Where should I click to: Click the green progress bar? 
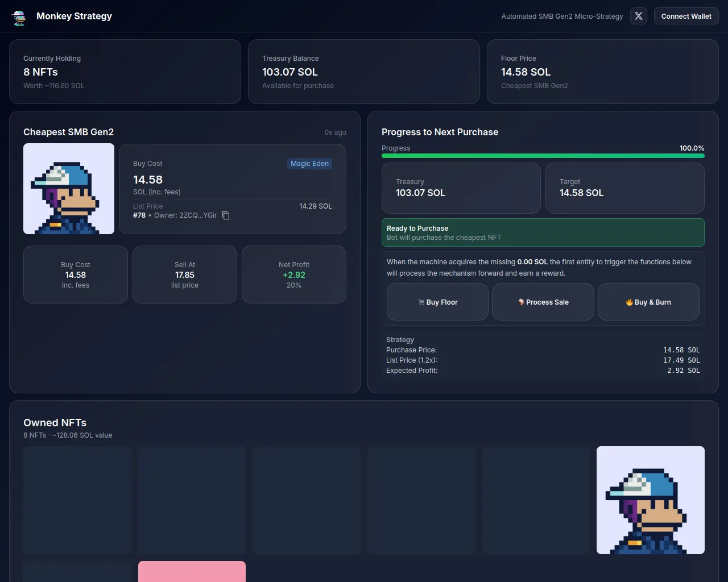543,156
